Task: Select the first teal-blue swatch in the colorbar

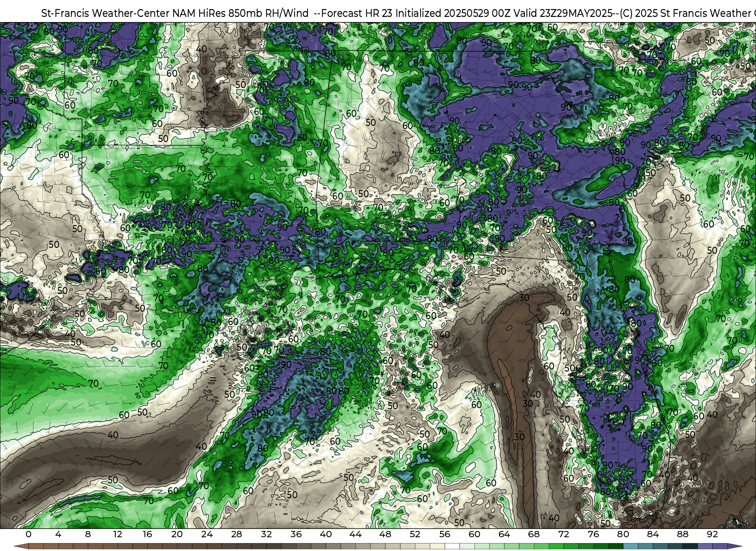Action: [630, 546]
